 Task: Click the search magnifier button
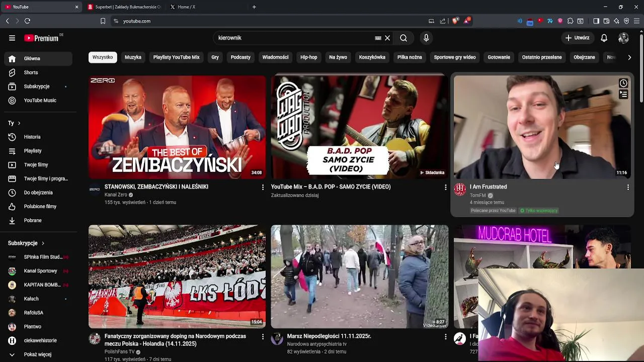click(x=404, y=38)
